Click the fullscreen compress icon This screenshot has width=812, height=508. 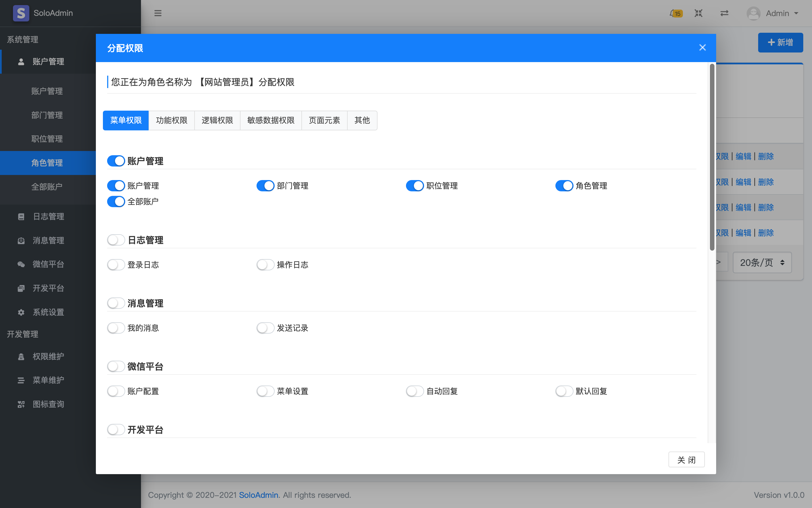[x=698, y=13]
